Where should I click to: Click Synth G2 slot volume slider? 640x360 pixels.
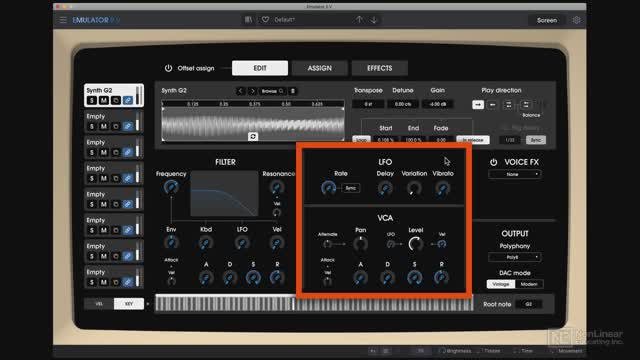tap(139, 96)
